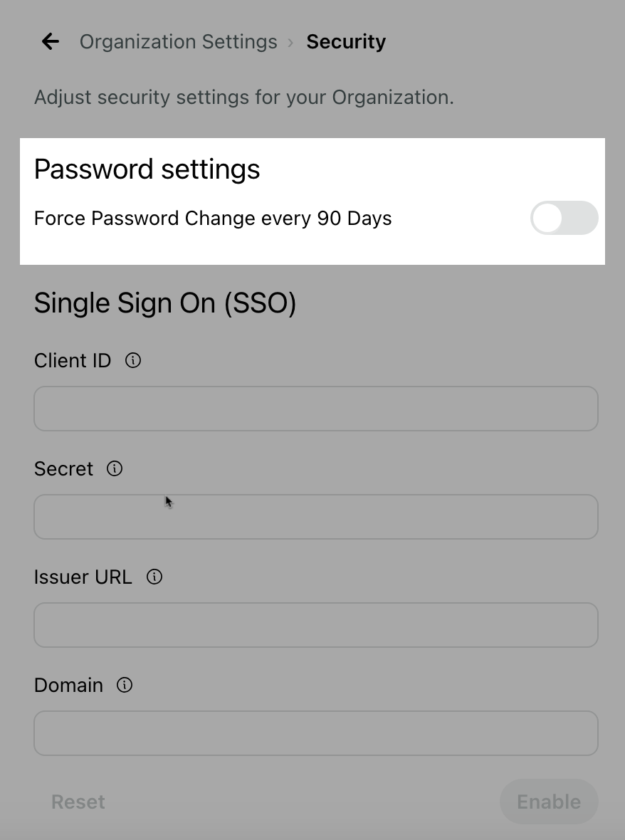Open the Client ID info tooltip icon
This screenshot has width=625, height=840.
(133, 360)
